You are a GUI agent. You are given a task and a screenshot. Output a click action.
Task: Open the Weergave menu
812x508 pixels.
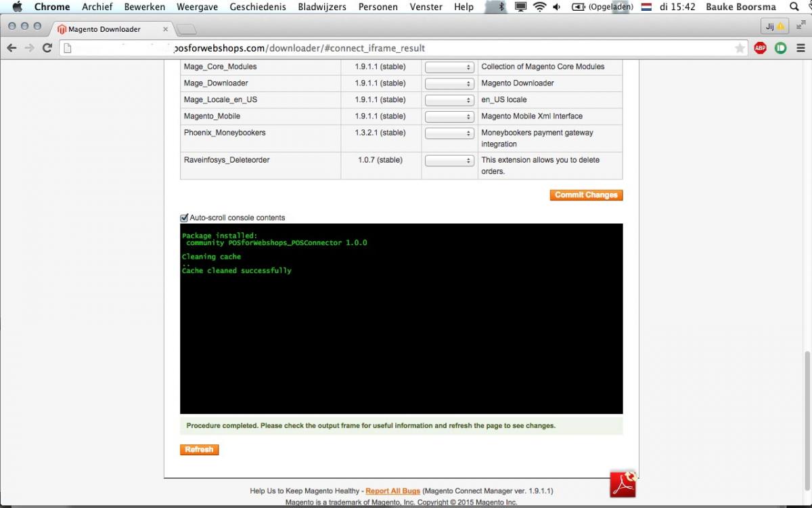[197, 7]
